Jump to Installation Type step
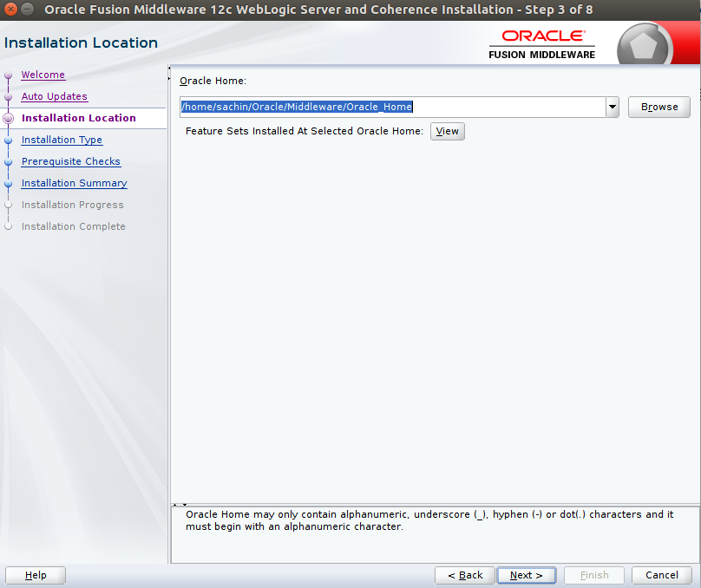The width and height of the screenshot is (701, 588). click(62, 140)
